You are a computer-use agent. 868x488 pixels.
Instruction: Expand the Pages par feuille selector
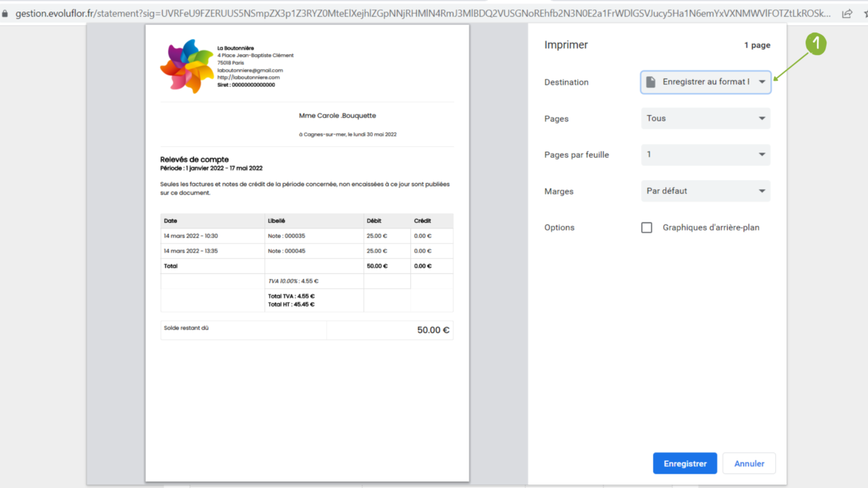tap(705, 155)
